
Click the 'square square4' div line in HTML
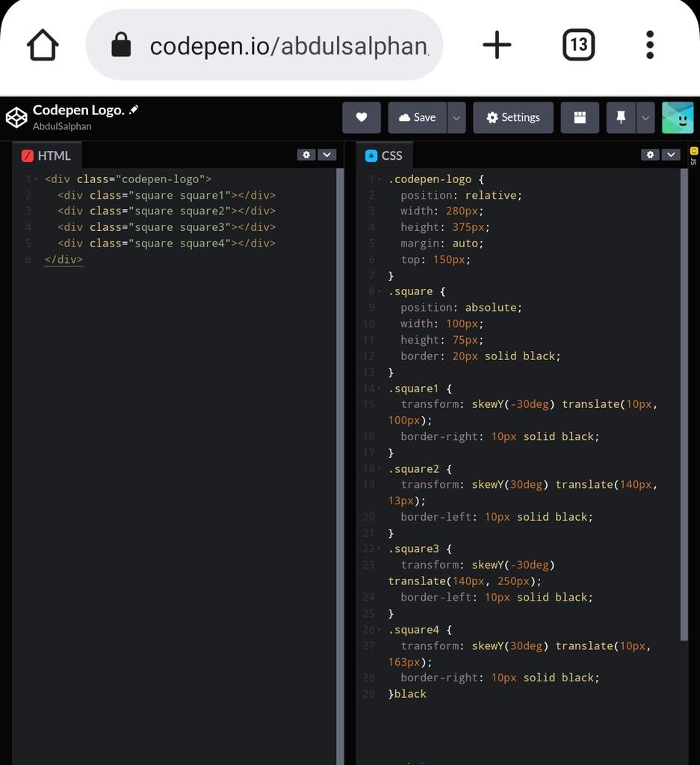point(167,243)
